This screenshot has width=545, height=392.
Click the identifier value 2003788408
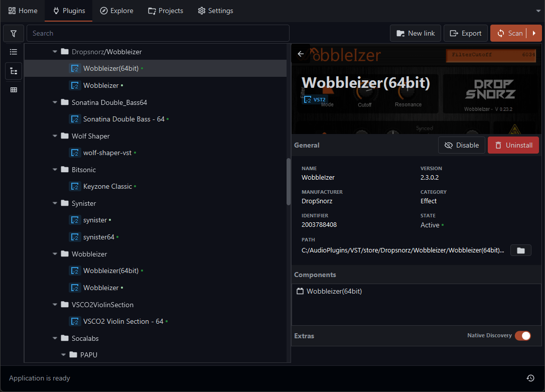(319, 225)
